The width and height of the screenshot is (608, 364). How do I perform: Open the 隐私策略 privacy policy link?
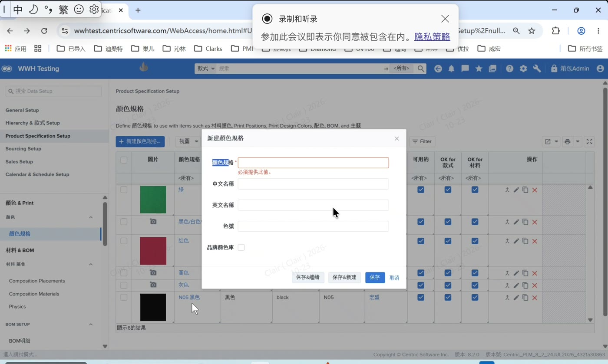432,37
